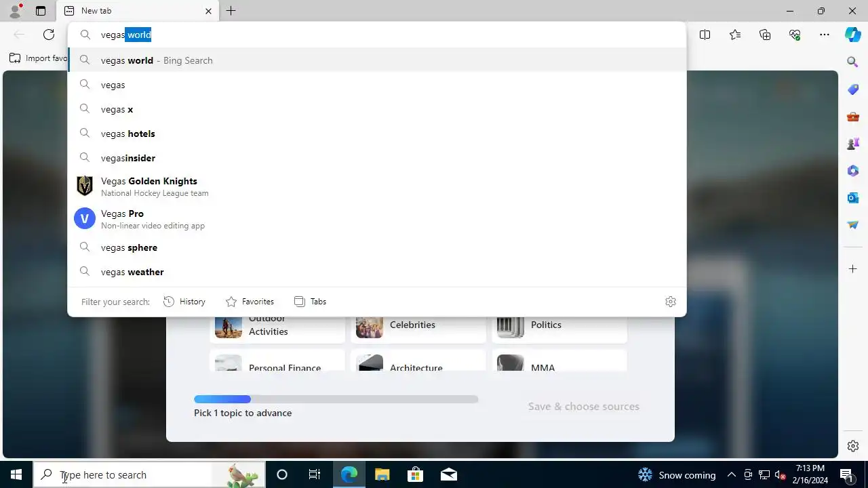Select the Vegas Pro suggestion
Image resolution: width=868 pixels, height=488 pixels.
tap(377, 219)
